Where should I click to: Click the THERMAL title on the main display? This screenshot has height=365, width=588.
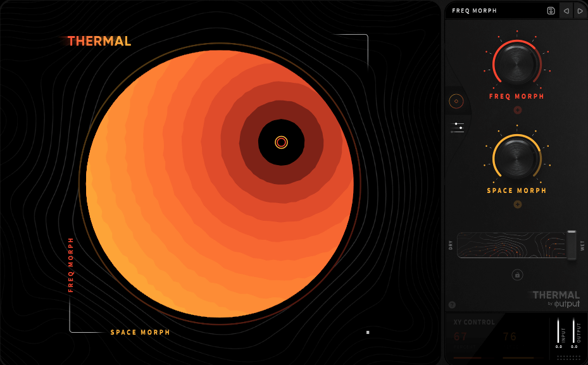[x=99, y=42]
